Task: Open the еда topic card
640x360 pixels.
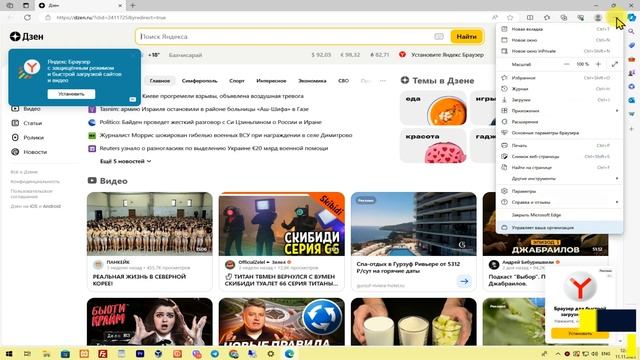Action: 433,108
